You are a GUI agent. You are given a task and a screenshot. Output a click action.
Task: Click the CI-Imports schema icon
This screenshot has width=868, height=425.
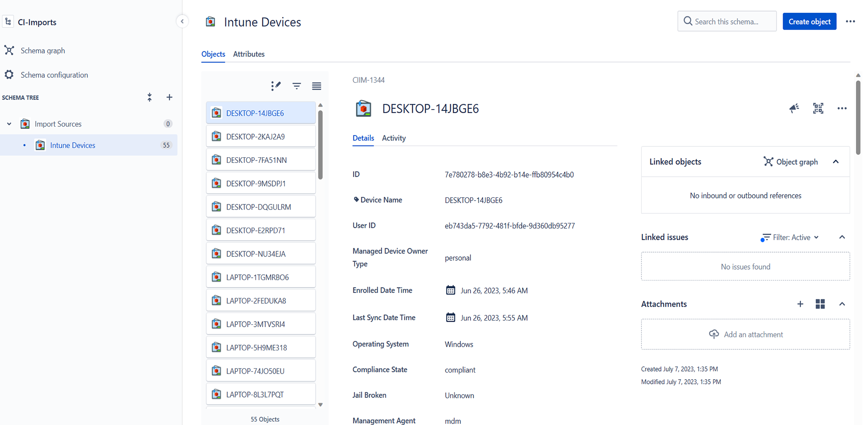(8, 22)
